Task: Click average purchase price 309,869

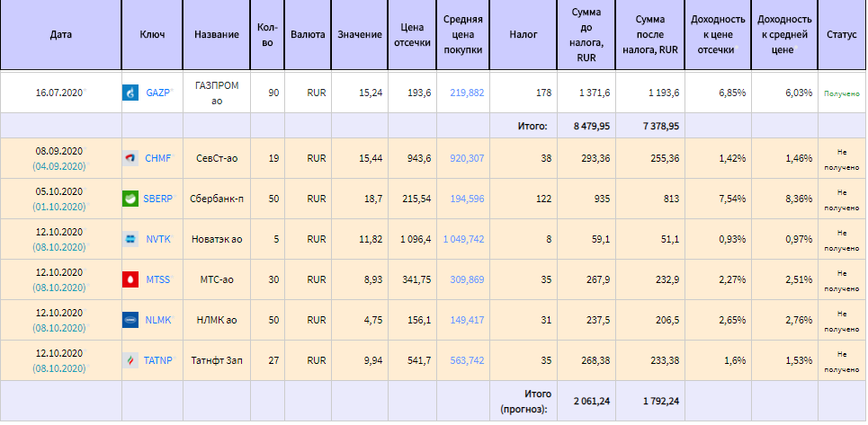Action: click(467, 279)
